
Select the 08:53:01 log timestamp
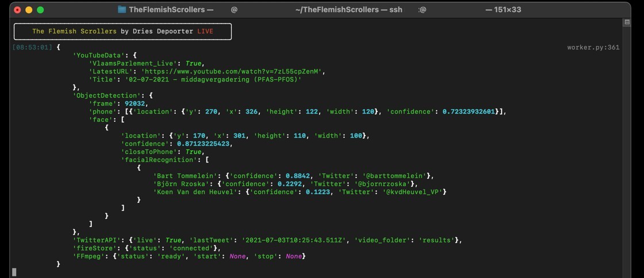(32, 48)
